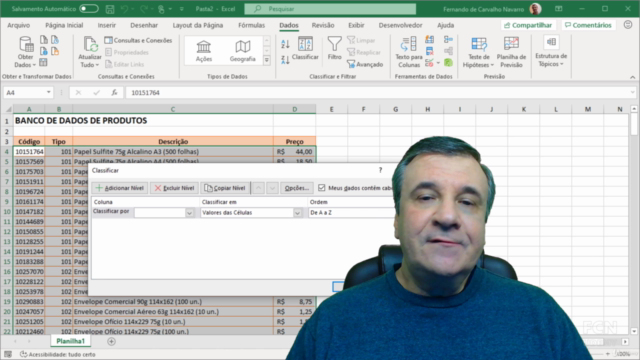Click the ribbon display options icon
The image size is (640, 360).
coord(559,9)
